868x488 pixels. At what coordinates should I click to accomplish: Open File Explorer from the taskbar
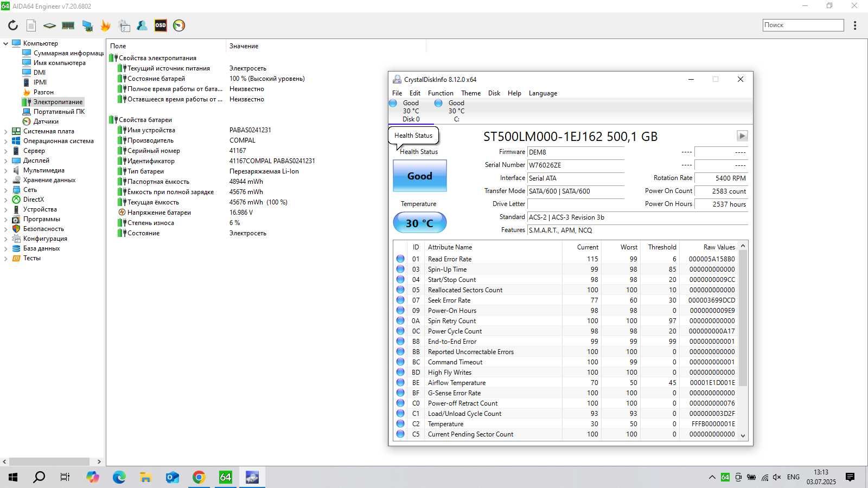(145, 477)
